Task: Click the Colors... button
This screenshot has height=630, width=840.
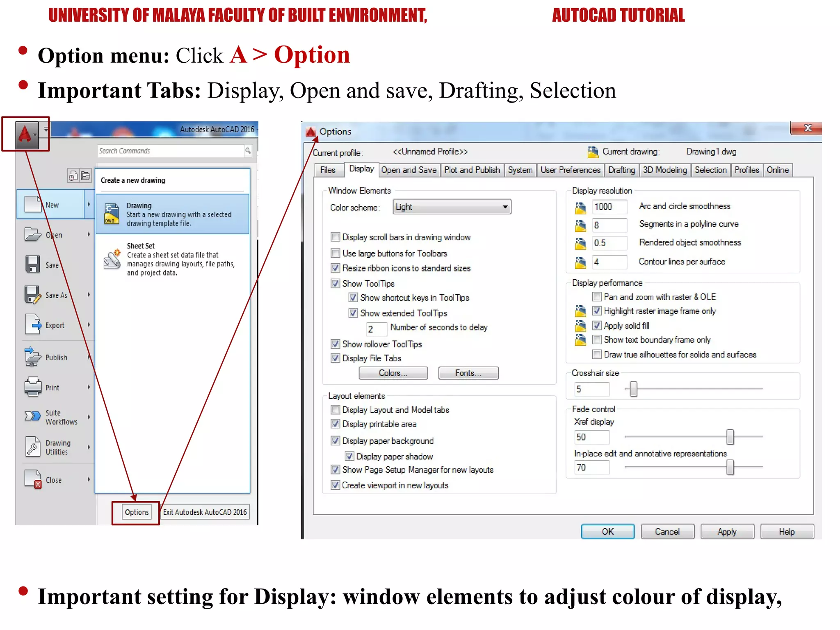Action: click(393, 373)
